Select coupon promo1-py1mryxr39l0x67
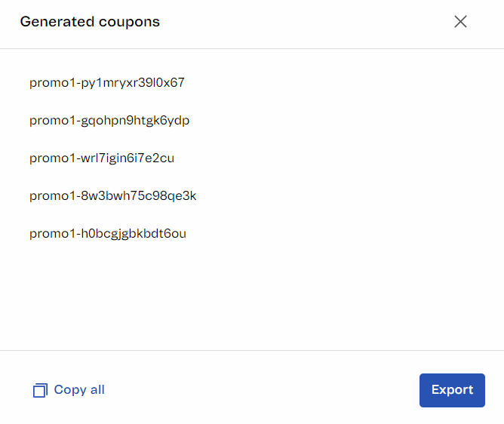This screenshot has width=504, height=424. point(107,83)
